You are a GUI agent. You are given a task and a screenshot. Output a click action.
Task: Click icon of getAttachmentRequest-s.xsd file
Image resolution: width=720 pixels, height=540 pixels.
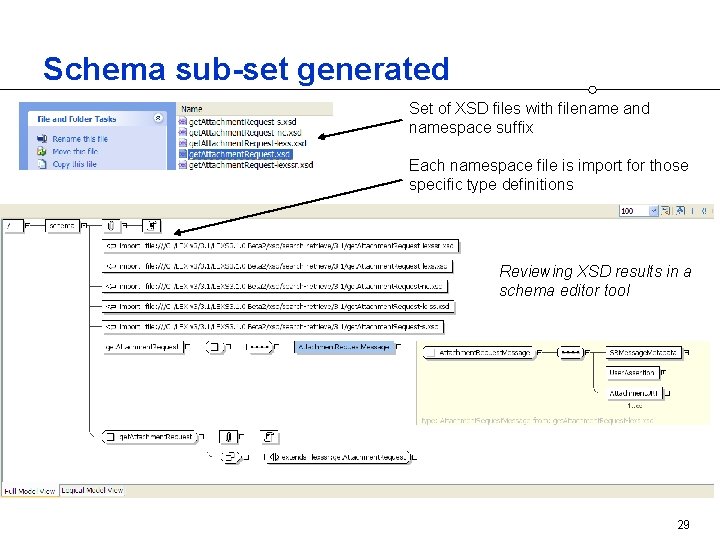[x=183, y=122]
